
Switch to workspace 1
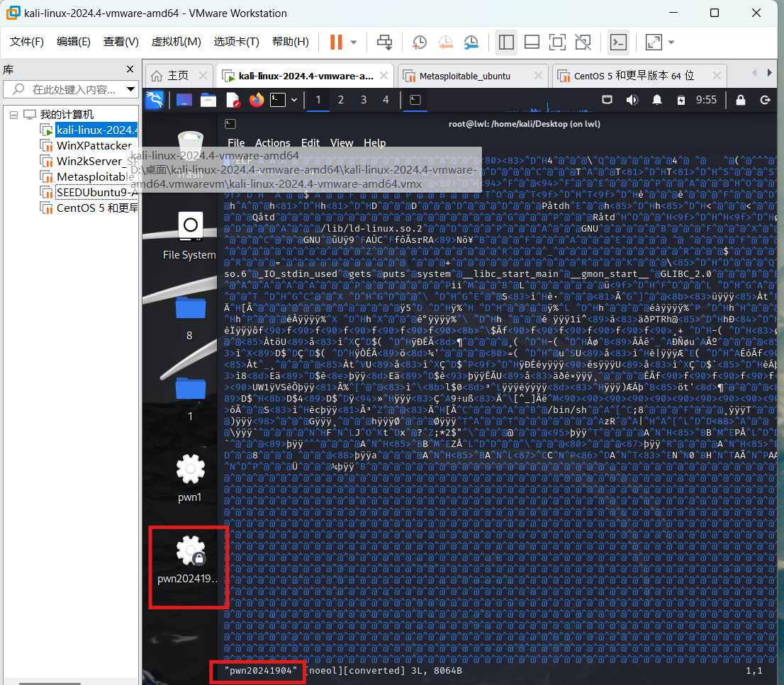[x=318, y=100]
